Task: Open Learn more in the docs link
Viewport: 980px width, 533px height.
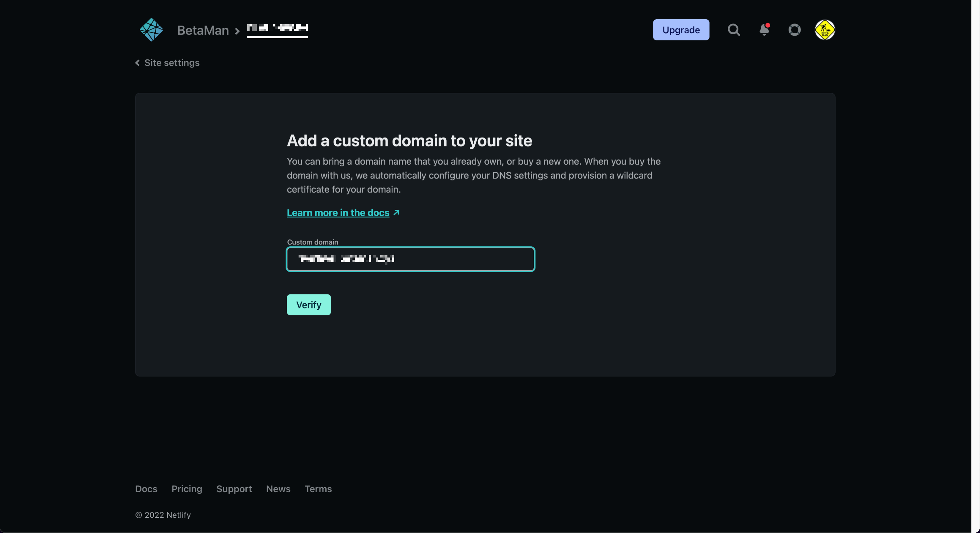Action: 338,212
